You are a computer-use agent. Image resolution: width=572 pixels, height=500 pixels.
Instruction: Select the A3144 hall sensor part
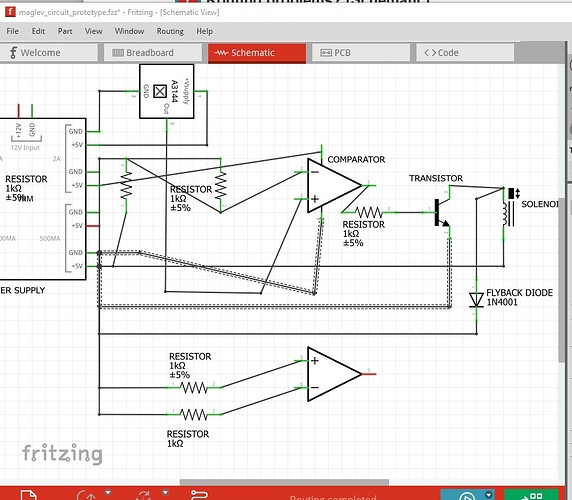167,91
